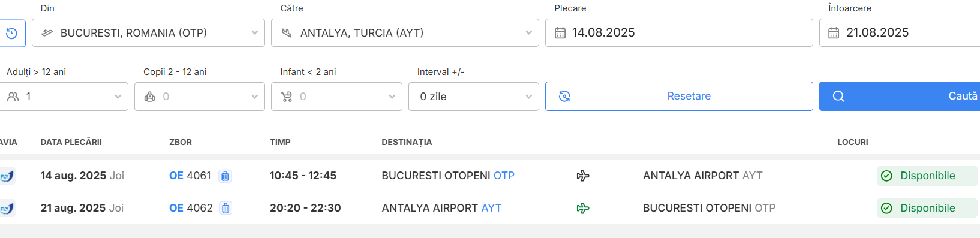Click Disponibile badge for OE 4062 flight
This screenshot has width=980, height=238.
(x=927, y=208)
